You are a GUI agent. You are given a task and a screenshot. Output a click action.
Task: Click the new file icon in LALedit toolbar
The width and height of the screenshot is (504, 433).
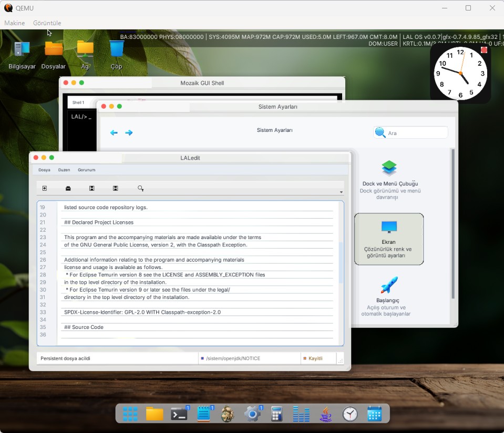click(x=45, y=188)
